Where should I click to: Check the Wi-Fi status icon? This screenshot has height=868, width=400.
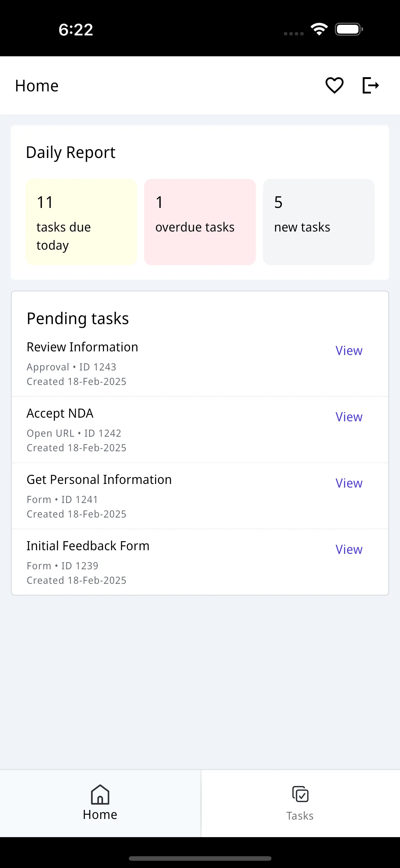pos(319,29)
